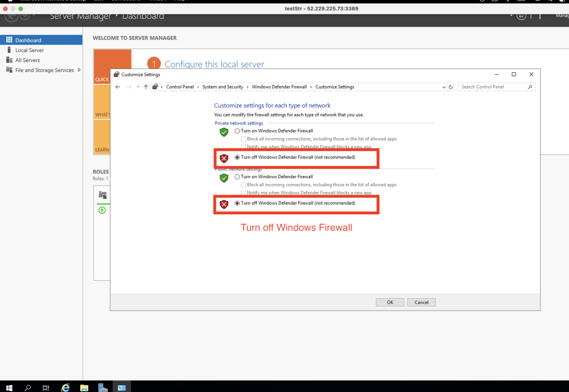This screenshot has width=569, height=392.
Task: Open File Explorer from the taskbar
Action: 84,387
